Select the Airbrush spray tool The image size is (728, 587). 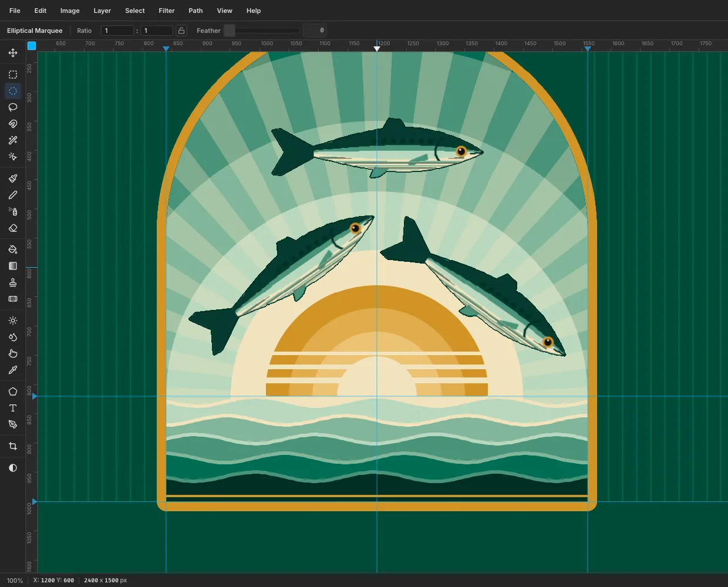[x=13, y=211]
